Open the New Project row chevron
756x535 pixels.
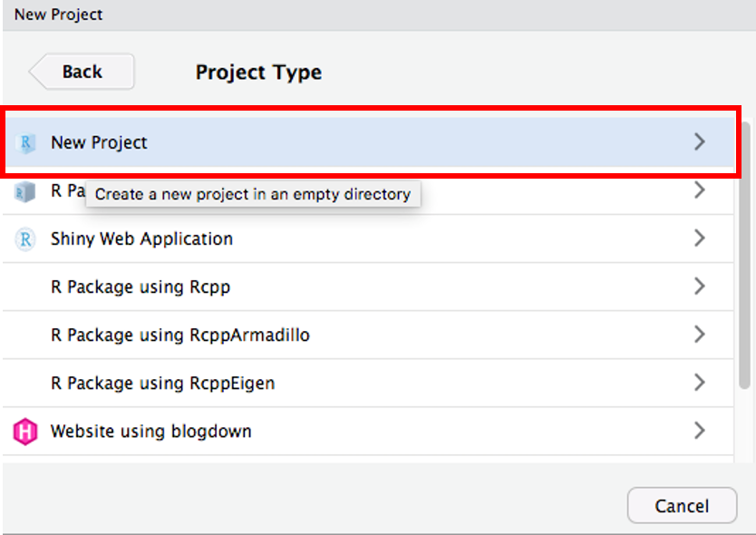pyautogui.click(x=699, y=142)
